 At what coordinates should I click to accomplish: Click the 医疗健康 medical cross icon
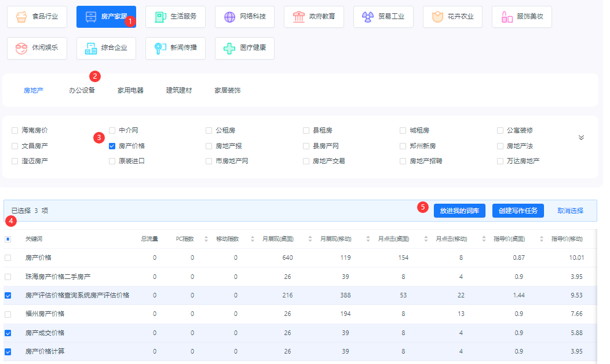[x=230, y=48]
